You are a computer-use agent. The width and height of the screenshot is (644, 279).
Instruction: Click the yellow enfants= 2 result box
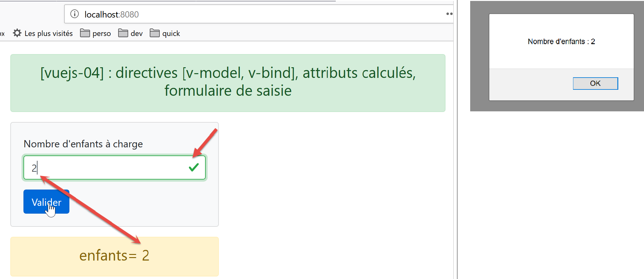pyautogui.click(x=114, y=256)
